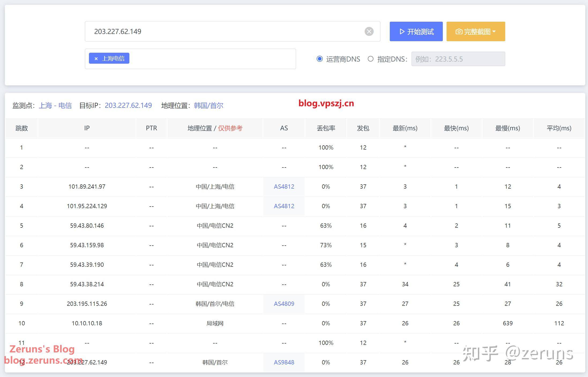Viewport: 588px width, 377px height.
Task: Click the 局域网 location cell
Action: [x=215, y=323]
